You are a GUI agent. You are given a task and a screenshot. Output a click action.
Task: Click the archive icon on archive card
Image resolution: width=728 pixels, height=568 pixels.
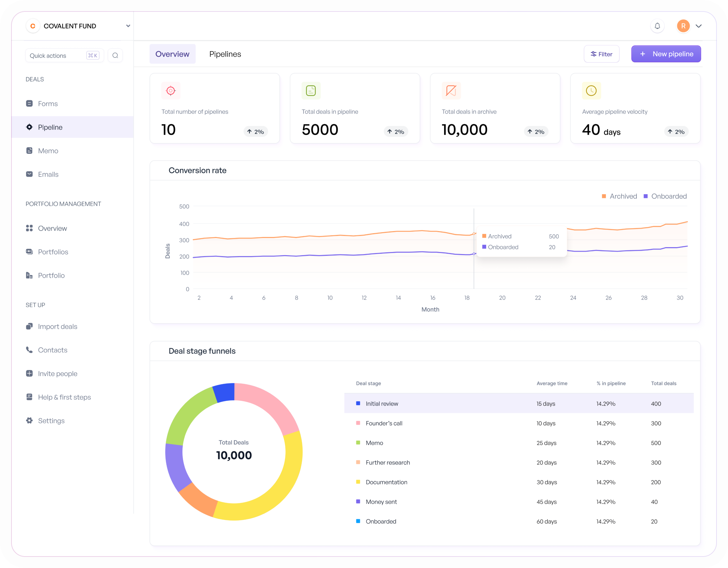(451, 90)
